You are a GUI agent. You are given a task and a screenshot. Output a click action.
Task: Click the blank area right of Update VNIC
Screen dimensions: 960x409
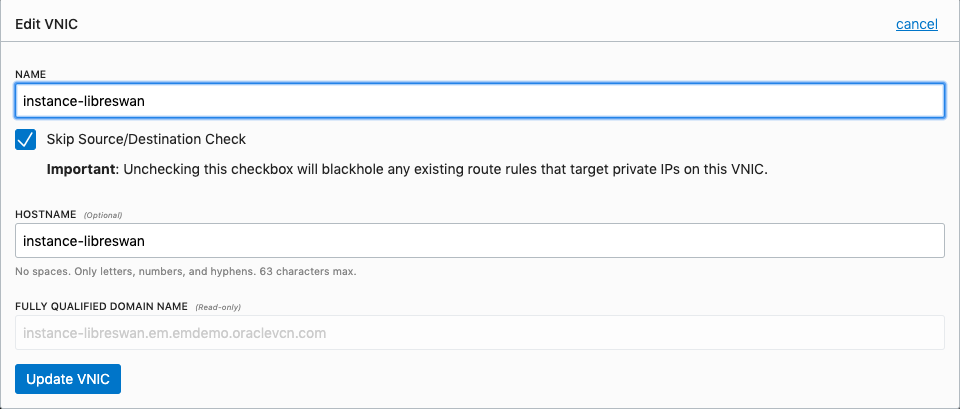pyautogui.click(x=500, y=380)
